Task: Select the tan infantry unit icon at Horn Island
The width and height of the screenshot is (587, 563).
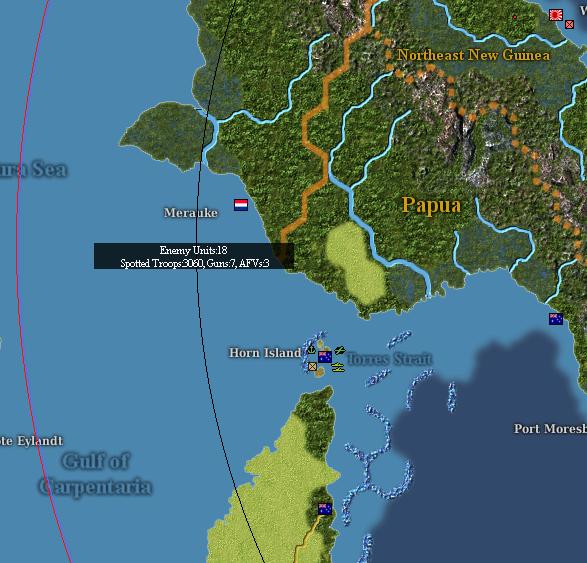Action: (312, 366)
